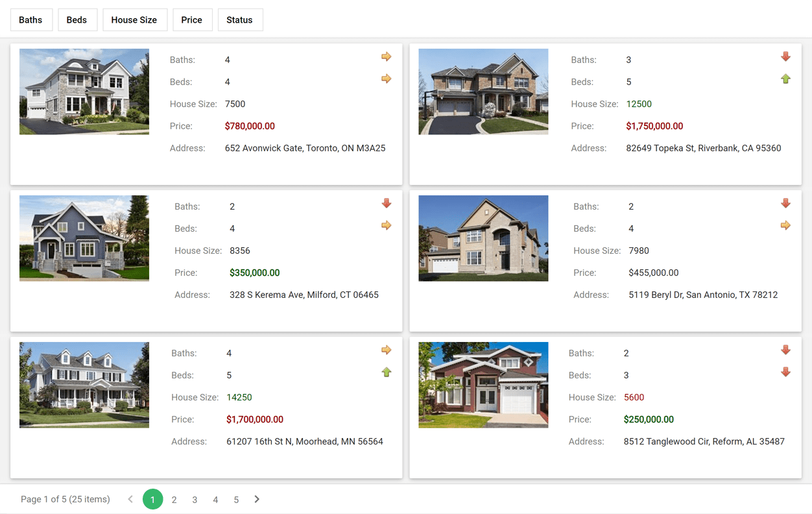The width and height of the screenshot is (812, 514).
Task: Sort listings by Beds
Action: tap(77, 20)
